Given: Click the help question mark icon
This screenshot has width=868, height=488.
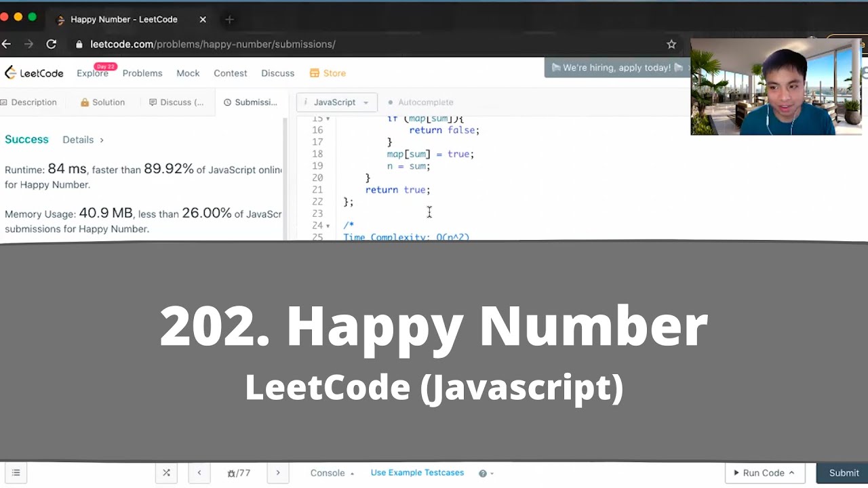Looking at the screenshot, I should [x=483, y=474].
